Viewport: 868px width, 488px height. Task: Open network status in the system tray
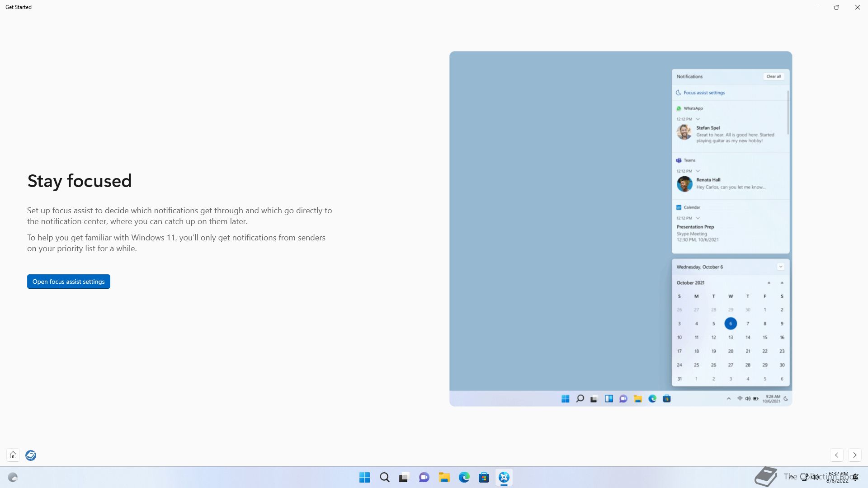tap(804, 477)
